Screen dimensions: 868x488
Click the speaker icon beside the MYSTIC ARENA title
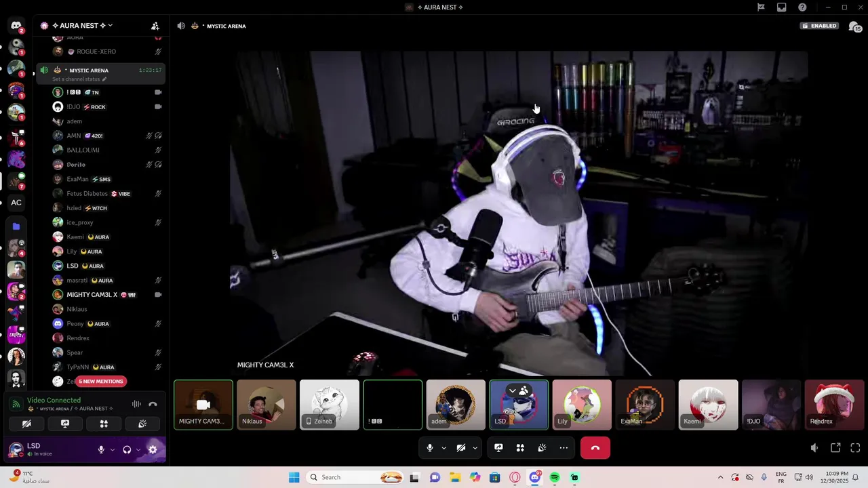[181, 26]
